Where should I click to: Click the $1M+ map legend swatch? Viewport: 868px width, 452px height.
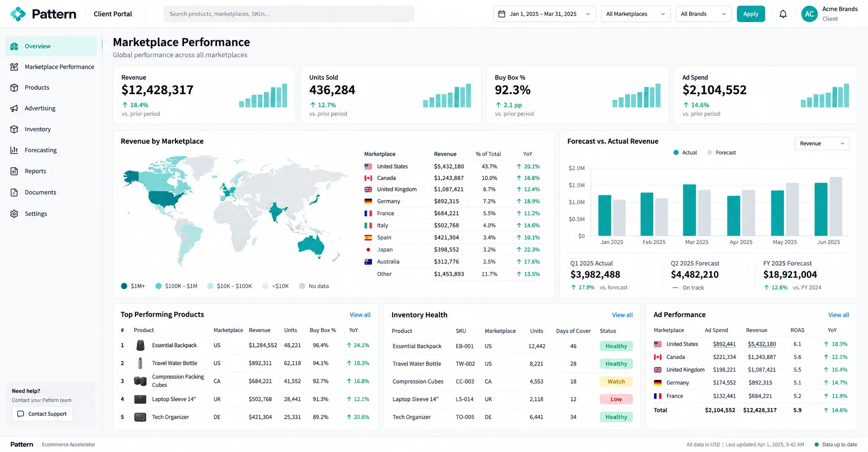124,286
